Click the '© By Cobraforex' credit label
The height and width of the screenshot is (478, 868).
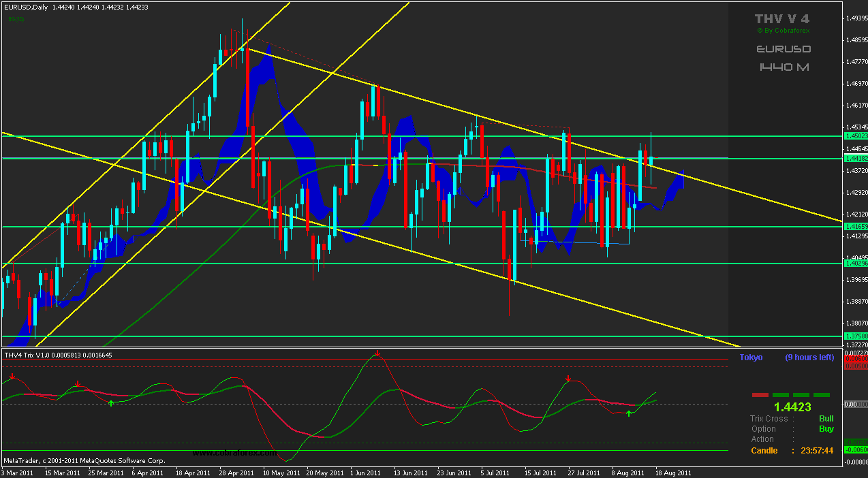(784, 31)
